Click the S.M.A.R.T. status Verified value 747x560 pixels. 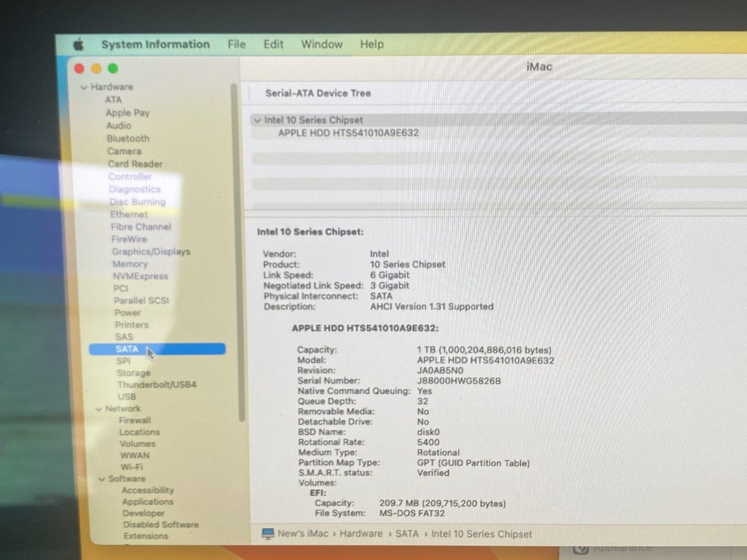433,473
